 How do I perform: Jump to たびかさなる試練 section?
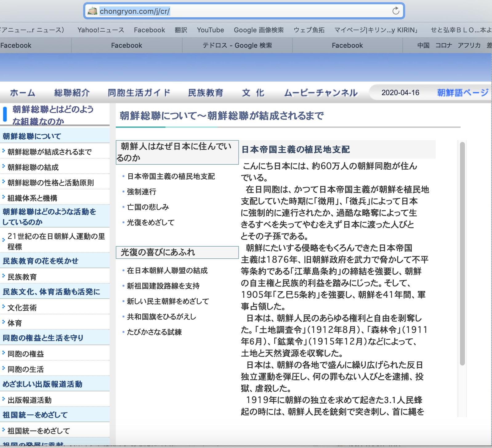[154, 332]
